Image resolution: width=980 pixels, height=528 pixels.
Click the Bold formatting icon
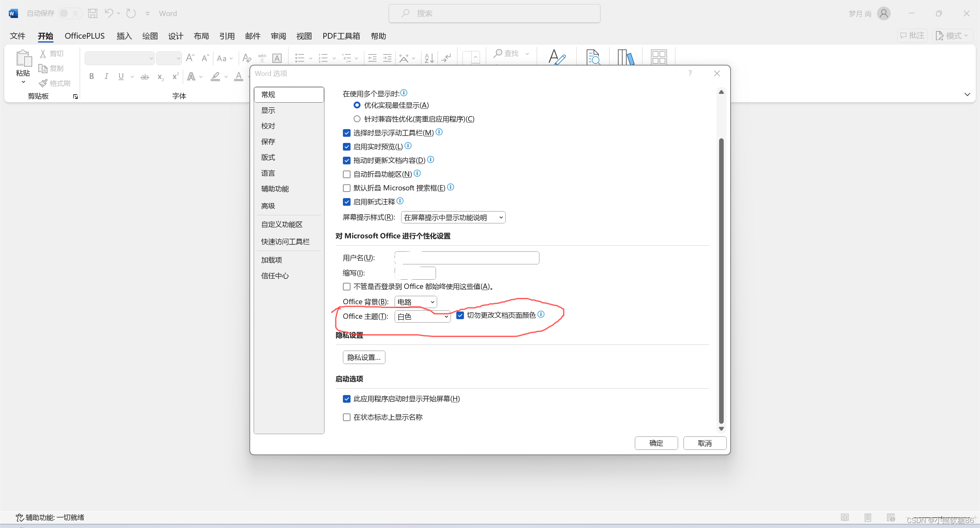(92, 76)
